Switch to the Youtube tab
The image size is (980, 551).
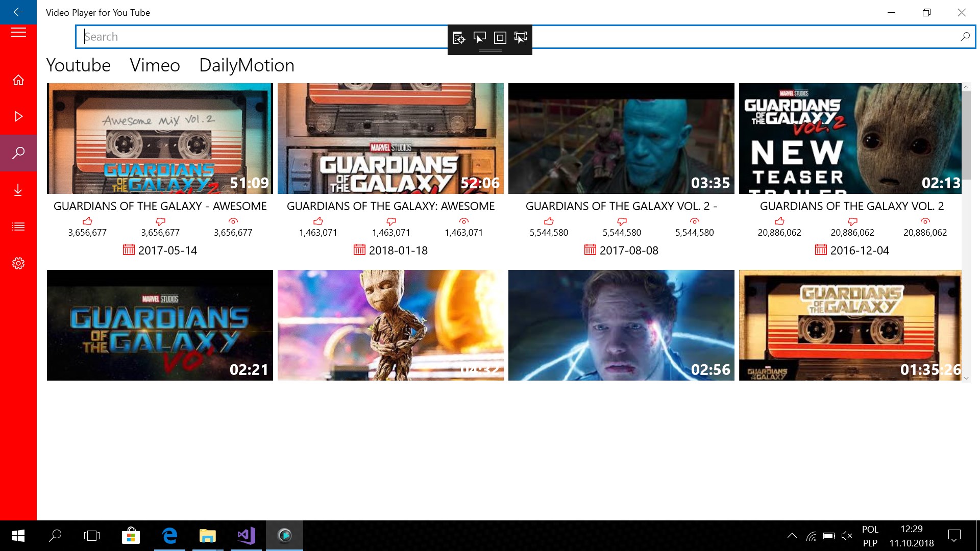(78, 65)
